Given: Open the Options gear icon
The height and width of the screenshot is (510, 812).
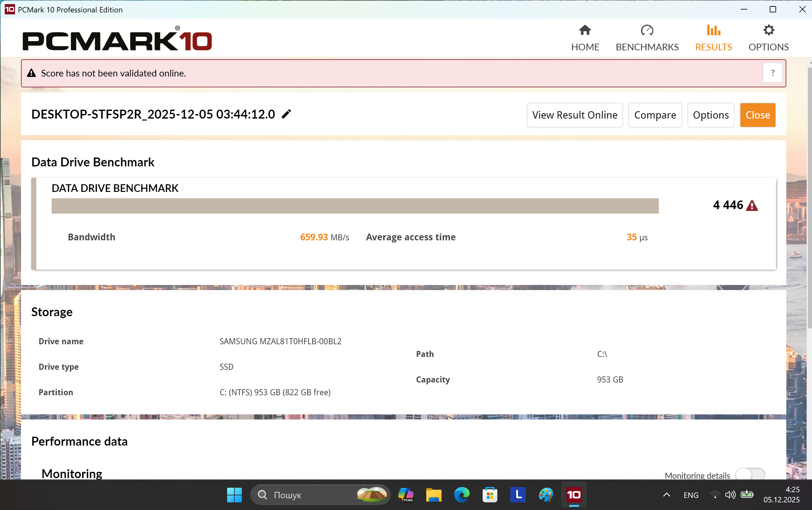Looking at the screenshot, I should click(769, 31).
